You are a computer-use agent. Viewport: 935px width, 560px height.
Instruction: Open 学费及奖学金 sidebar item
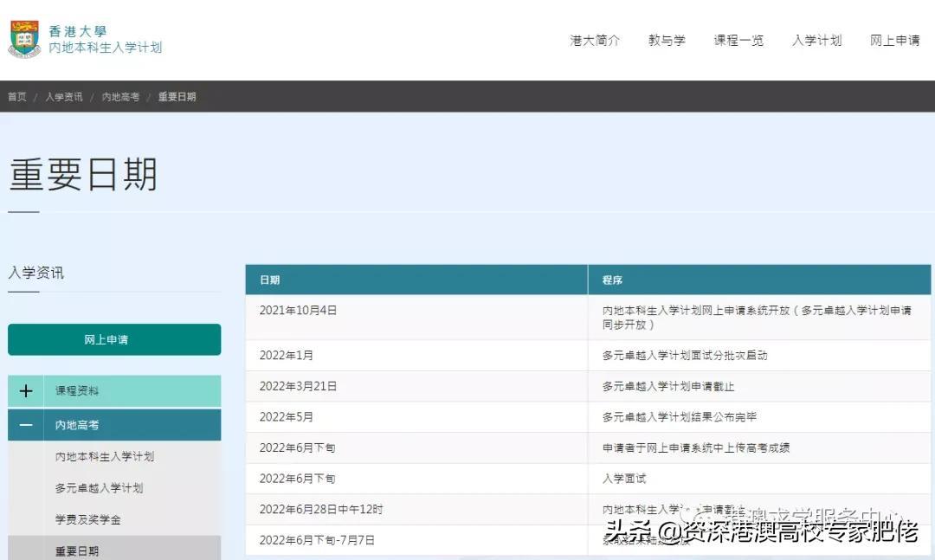coord(87,519)
